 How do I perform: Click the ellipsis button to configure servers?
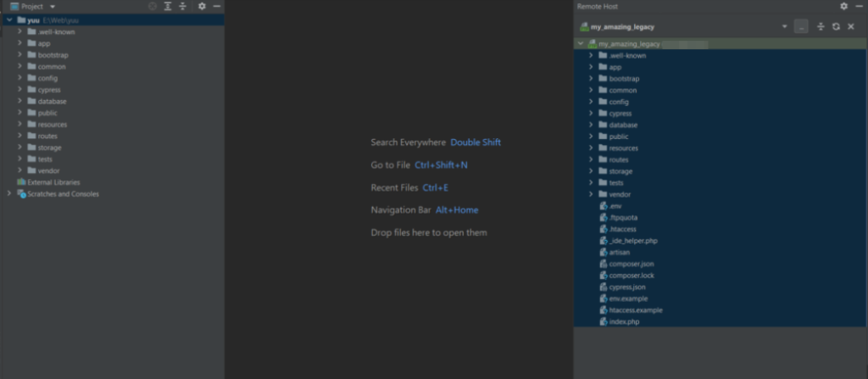point(802,26)
